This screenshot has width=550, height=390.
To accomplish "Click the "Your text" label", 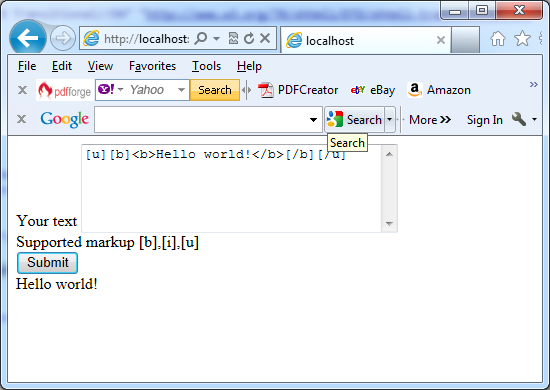I will coord(47,221).
